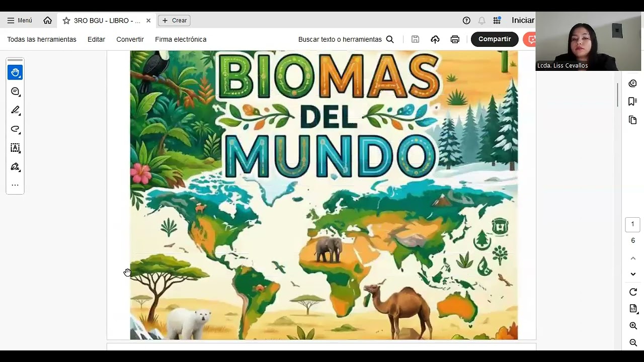The image size is (644, 362).
Task: Select the text box AI tool
Action: pos(15,148)
